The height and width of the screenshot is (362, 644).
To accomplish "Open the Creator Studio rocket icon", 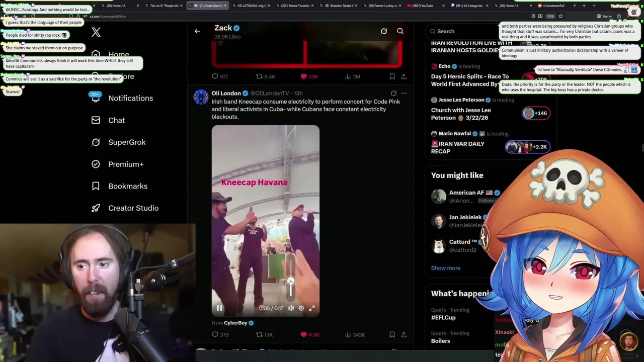I will click(96, 208).
